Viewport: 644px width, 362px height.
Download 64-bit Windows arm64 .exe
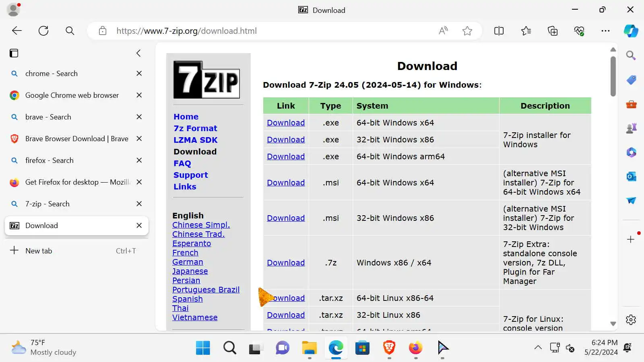286,156
